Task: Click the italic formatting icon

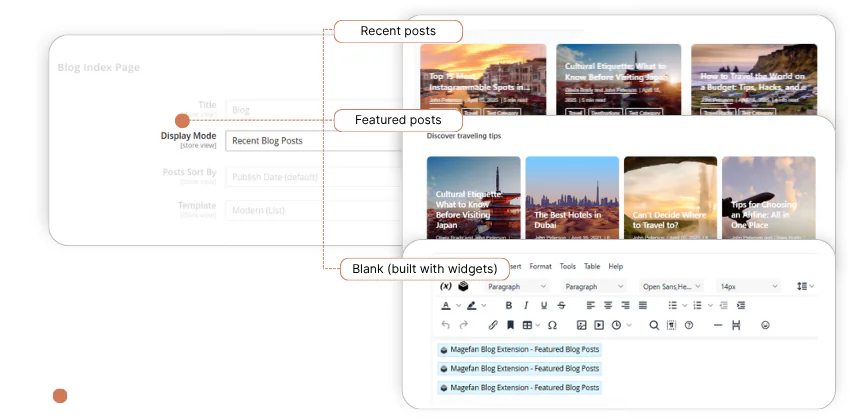Action: [x=527, y=305]
